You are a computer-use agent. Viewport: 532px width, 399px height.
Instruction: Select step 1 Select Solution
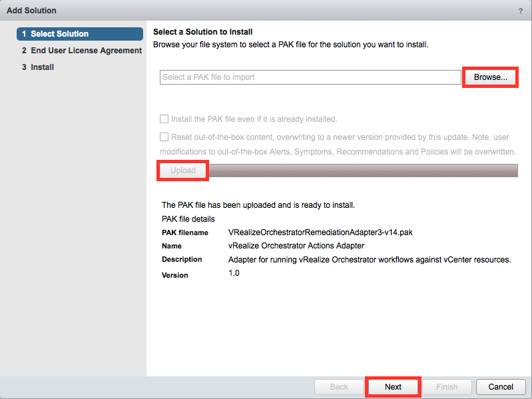(80, 34)
